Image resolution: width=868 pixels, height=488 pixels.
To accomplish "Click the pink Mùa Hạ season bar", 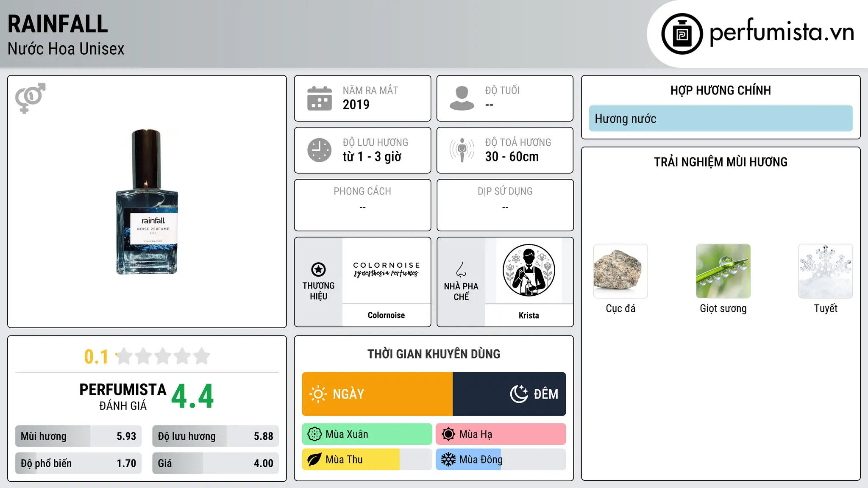I will tap(501, 434).
